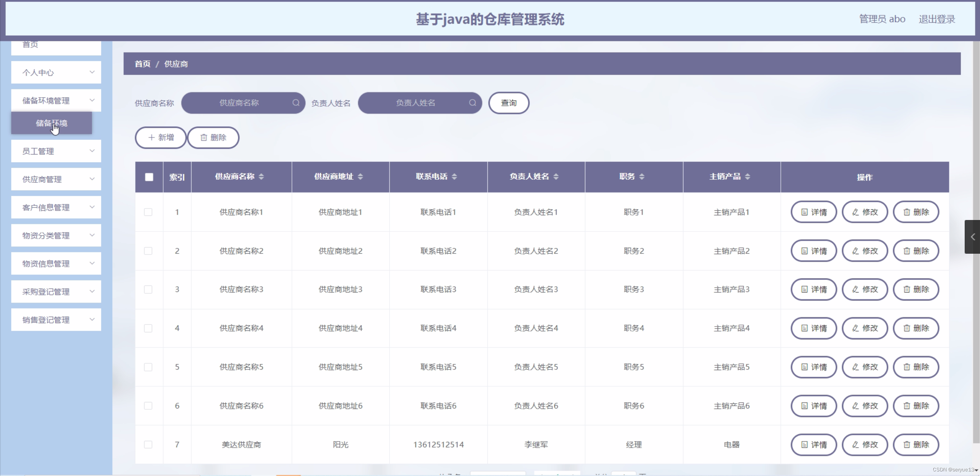Click the trash icon on 删除 button
980x476 pixels.
(x=203, y=137)
